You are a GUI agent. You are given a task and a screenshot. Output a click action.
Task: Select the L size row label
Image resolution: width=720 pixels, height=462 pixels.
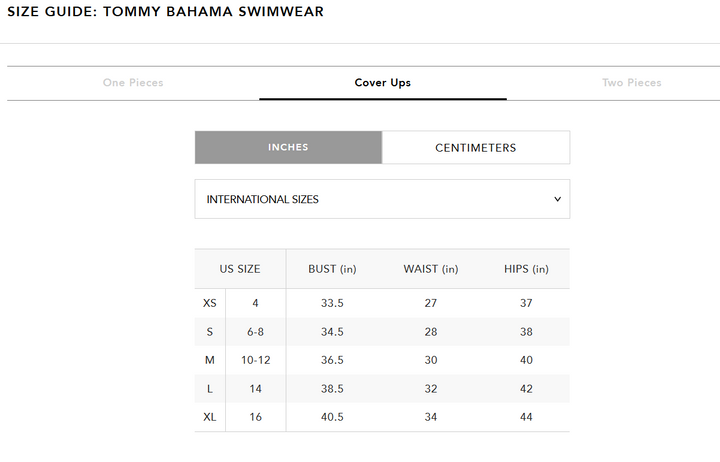(x=209, y=389)
